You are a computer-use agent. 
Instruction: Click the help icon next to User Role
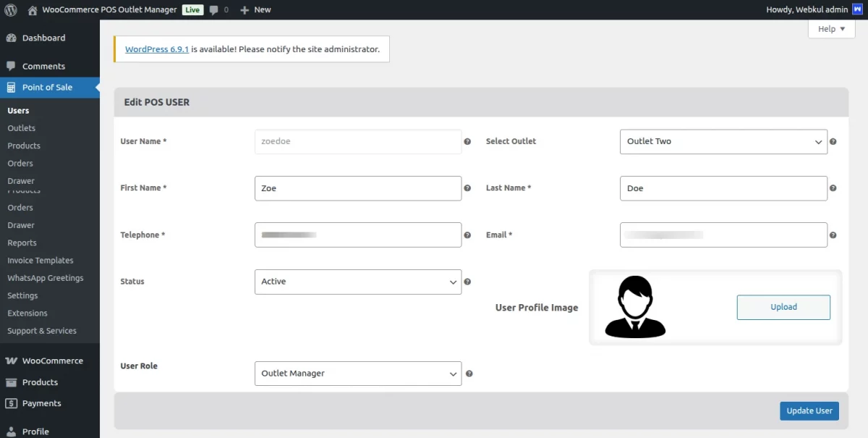click(x=469, y=374)
